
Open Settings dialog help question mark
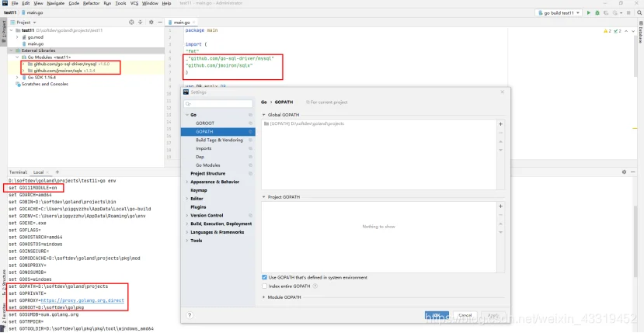click(x=189, y=315)
